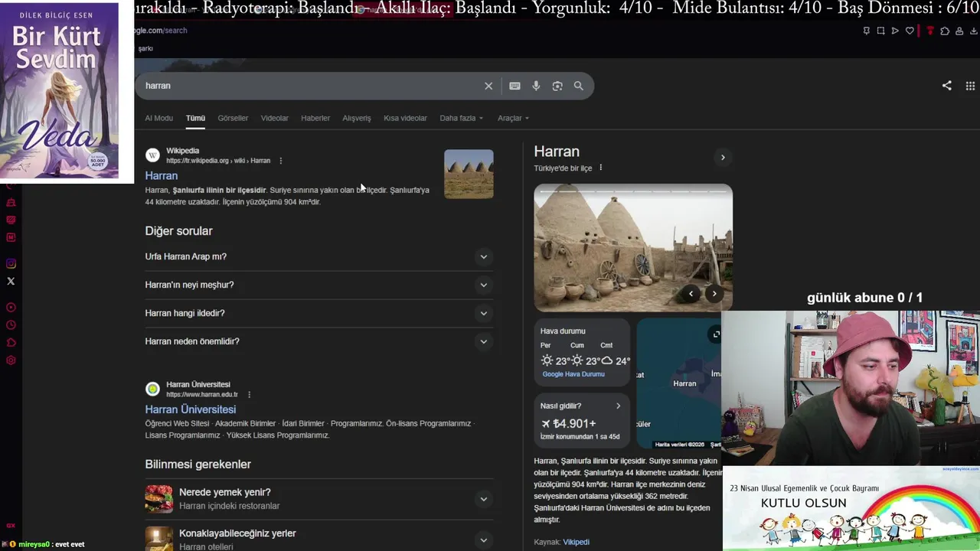Click the large Harran beehive houses photo
The image size is (980, 551).
[633, 247]
